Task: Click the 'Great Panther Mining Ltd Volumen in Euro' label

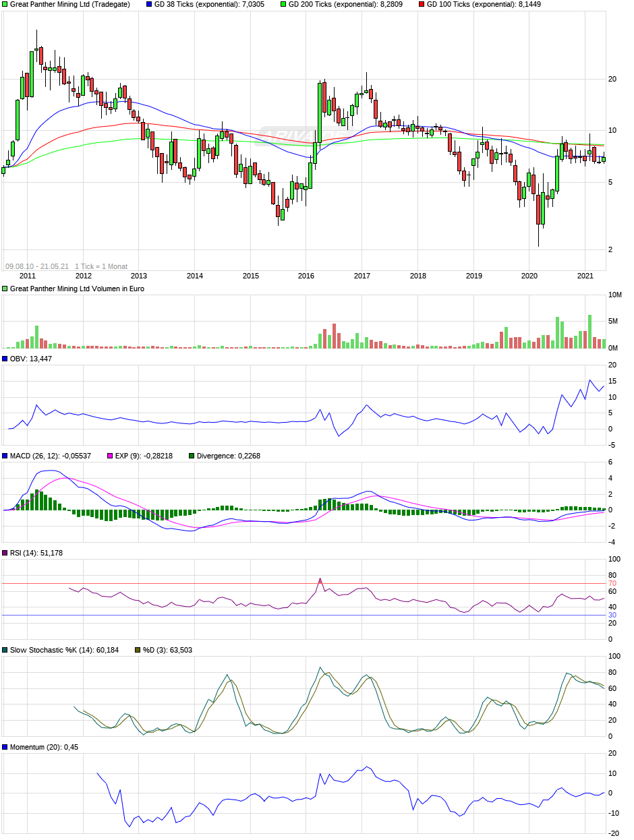Action: [77, 289]
